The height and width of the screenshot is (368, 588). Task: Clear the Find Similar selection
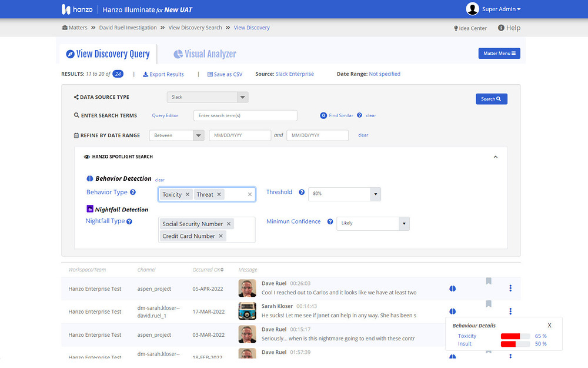371,115
